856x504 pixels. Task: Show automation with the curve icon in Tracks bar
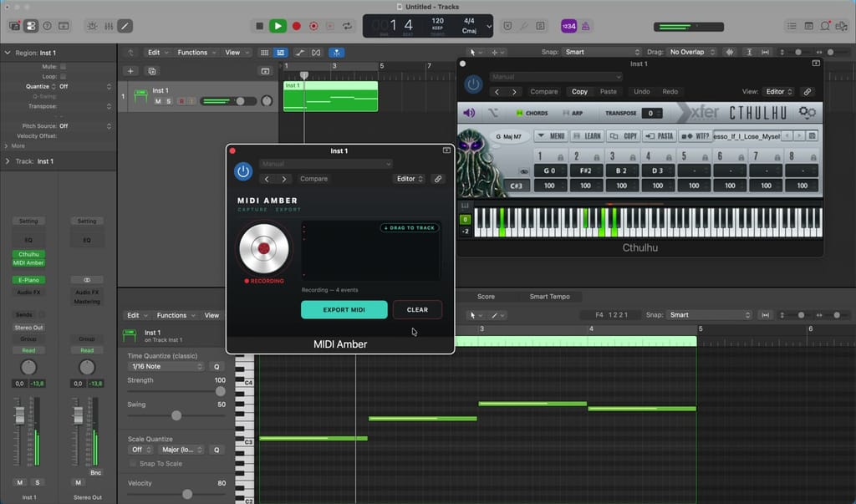300,53
